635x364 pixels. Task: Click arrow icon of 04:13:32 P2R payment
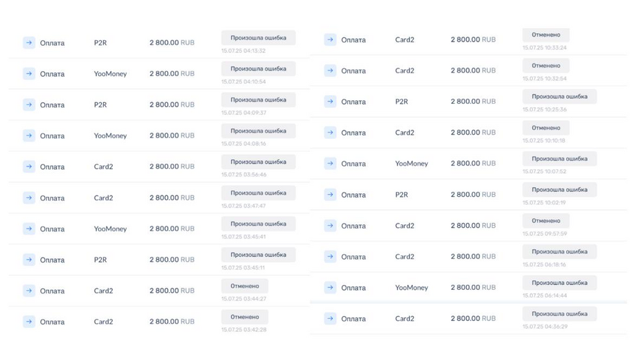point(29,42)
